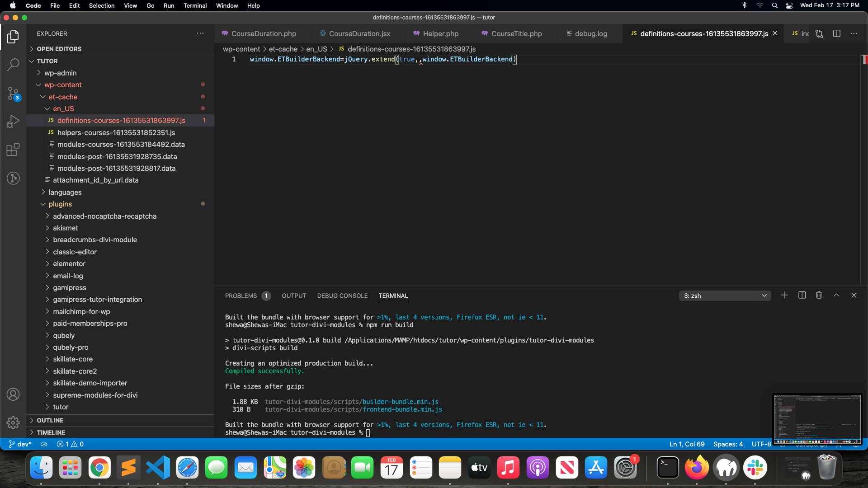Open the Accounts icon in the Activity Bar

pyautogui.click(x=13, y=394)
